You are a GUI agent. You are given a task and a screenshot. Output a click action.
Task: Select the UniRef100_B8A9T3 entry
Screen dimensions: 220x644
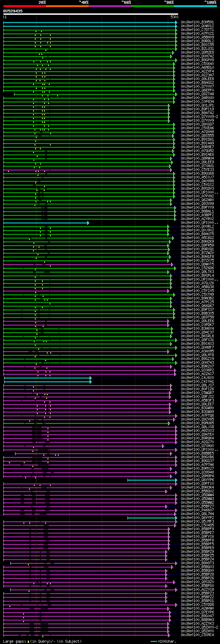click(x=197, y=563)
